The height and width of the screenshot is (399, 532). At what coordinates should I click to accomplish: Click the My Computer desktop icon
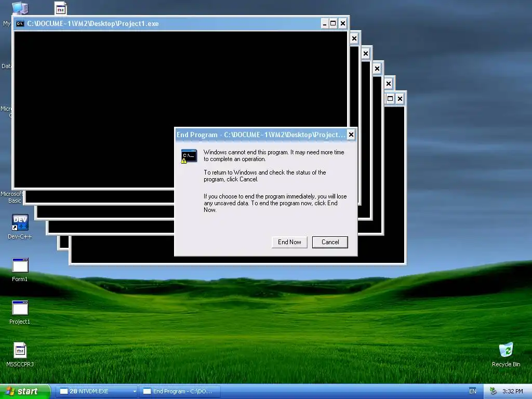pos(20,7)
